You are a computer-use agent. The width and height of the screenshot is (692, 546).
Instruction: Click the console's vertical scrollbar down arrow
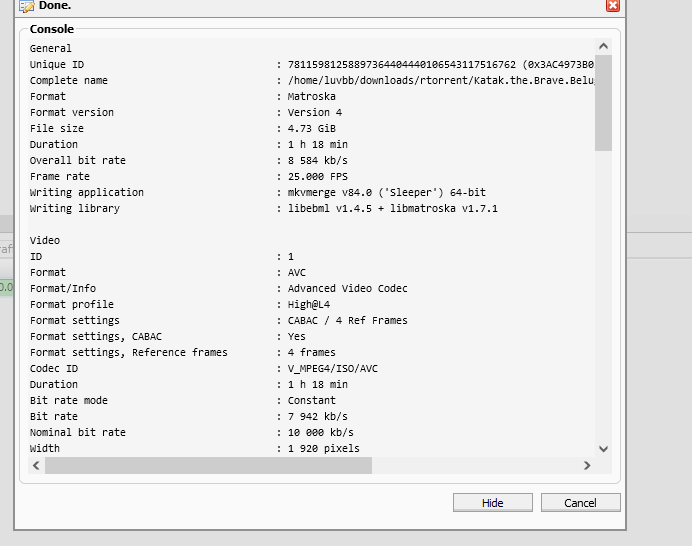pyautogui.click(x=603, y=449)
